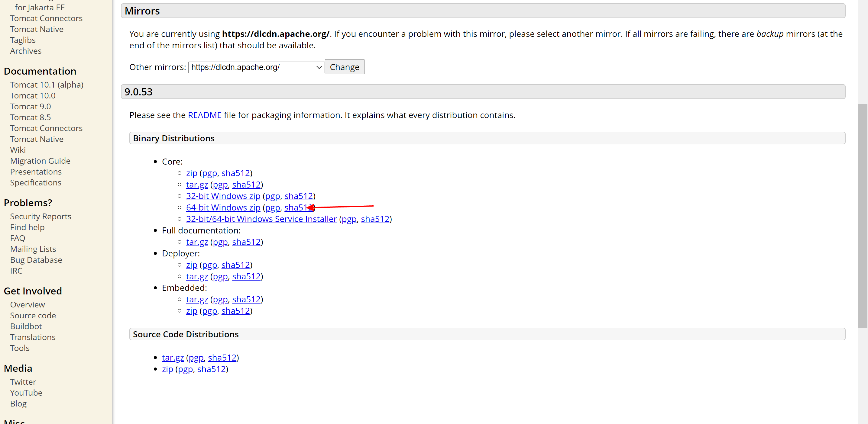
Task: Open the Other mirrors dropdown
Action: 256,67
